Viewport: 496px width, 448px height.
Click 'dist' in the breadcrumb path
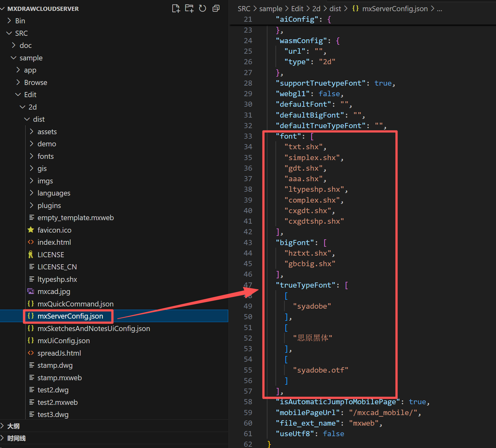pyautogui.click(x=335, y=9)
